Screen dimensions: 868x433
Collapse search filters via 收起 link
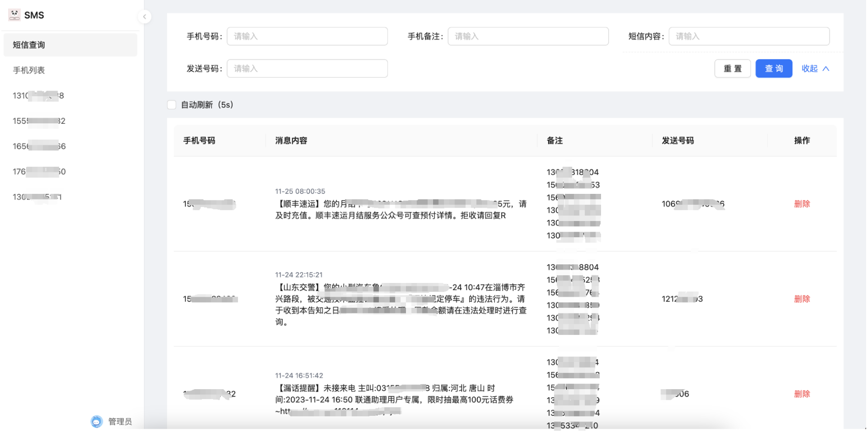(x=815, y=69)
